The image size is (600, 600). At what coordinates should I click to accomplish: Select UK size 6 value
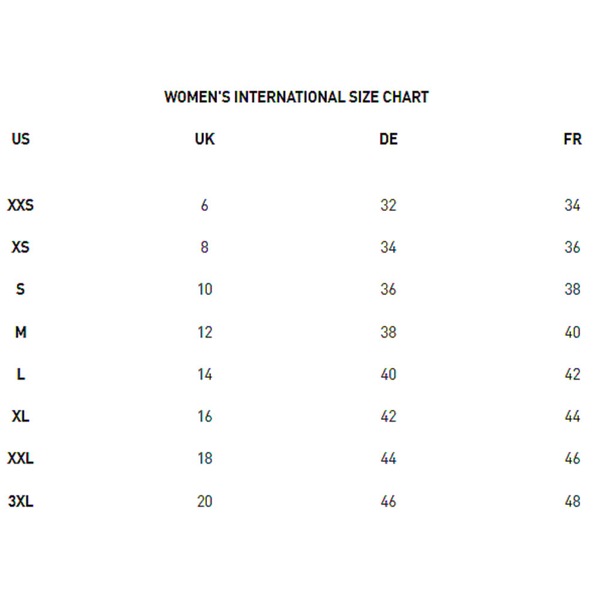205,205
